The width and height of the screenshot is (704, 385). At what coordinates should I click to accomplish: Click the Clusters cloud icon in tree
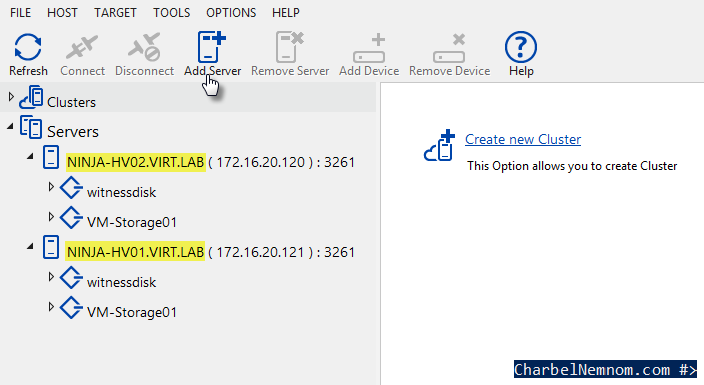pos(31,97)
